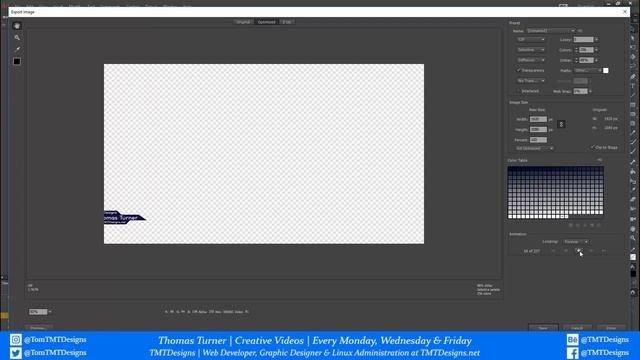Toggle the Interlaced checkbox
Viewport: 640px width, 360px height.
point(519,91)
